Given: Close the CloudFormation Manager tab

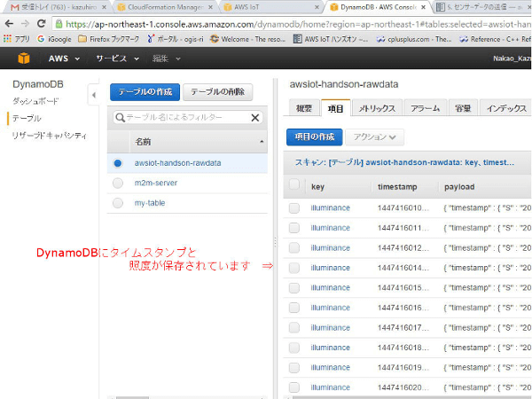Looking at the screenshot, I should click(210, 7).
